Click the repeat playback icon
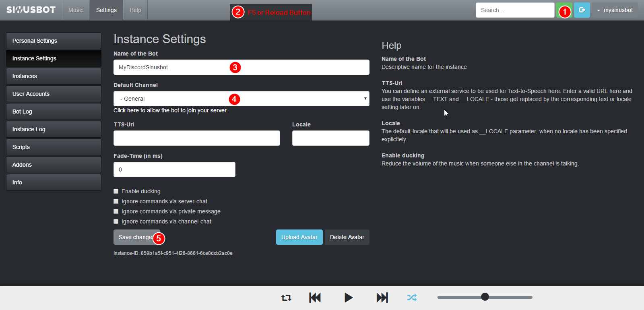Viewport: 644px width, 310px height. [286, 298]
